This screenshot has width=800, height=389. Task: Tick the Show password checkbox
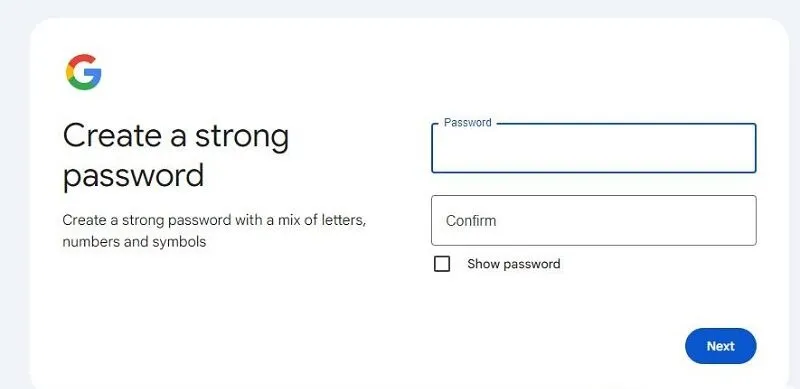(442, 264)
